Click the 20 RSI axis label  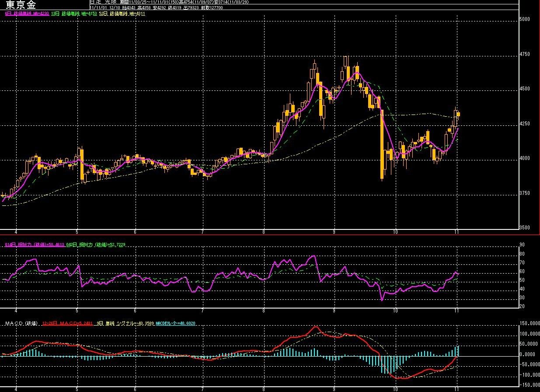tap(522, 306)
